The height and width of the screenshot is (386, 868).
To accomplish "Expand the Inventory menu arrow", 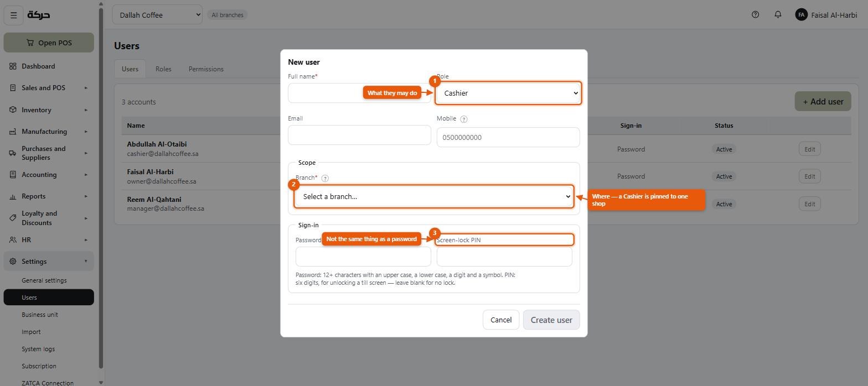I will [x=86, y=110].
